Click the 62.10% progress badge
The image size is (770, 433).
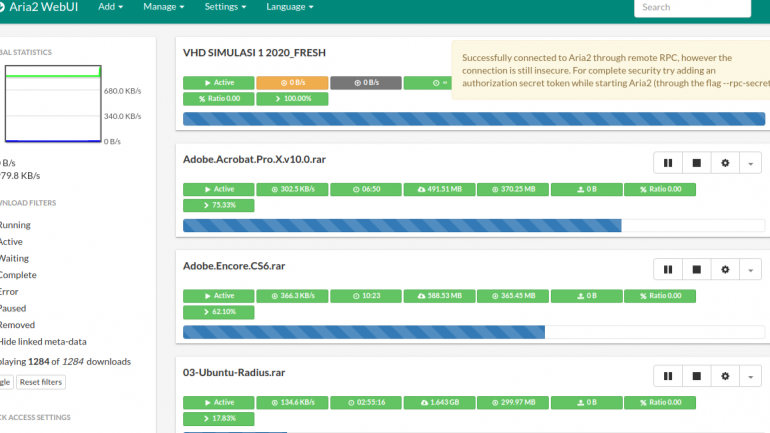(219, 312)
